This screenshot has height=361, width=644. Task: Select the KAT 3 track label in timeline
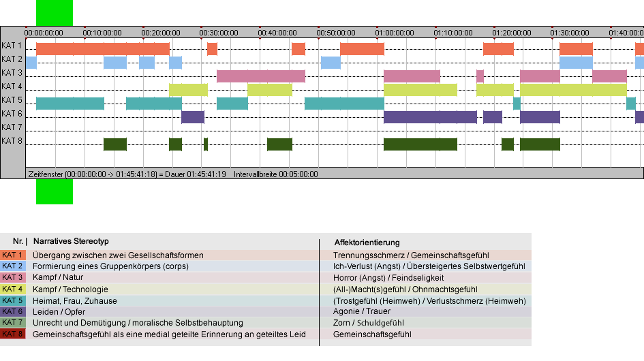pos(12,73)
